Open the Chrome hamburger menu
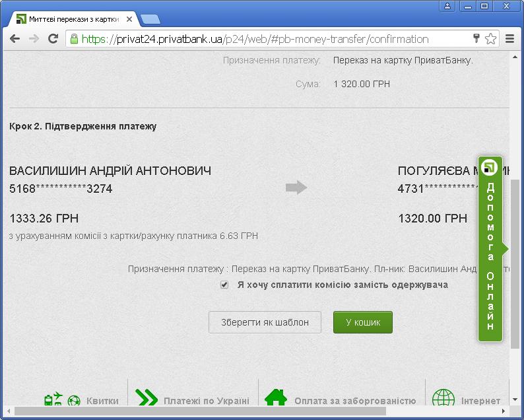The width and height of the screenshot is (524, 420). [509, 39]
